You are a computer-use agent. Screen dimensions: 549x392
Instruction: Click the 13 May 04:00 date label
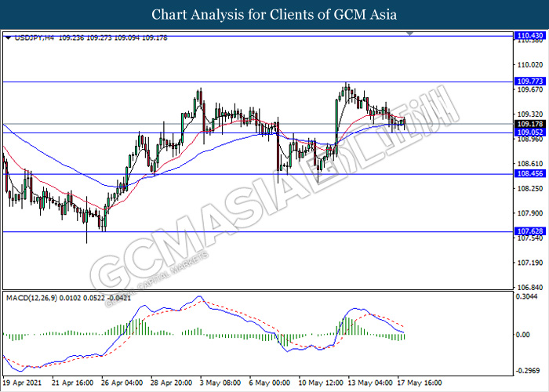370,383
